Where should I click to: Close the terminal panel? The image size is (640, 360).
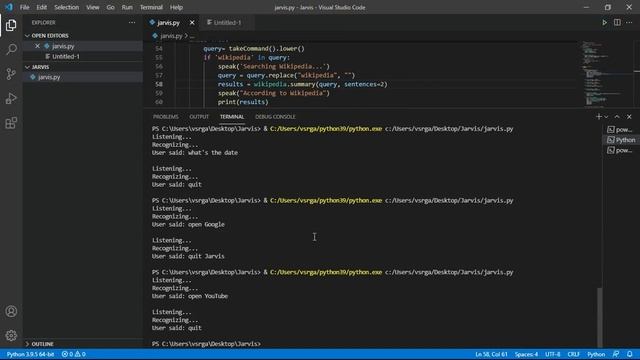(629, 117)
